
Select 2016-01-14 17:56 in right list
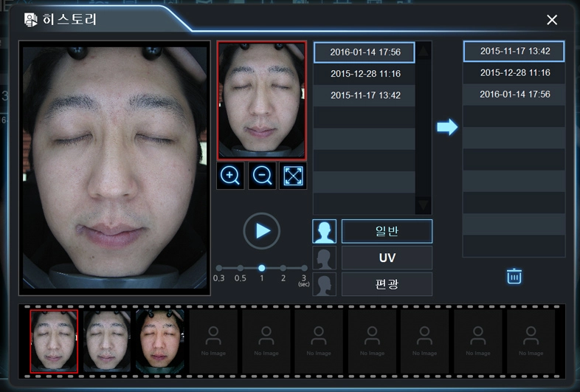point(514,94)
